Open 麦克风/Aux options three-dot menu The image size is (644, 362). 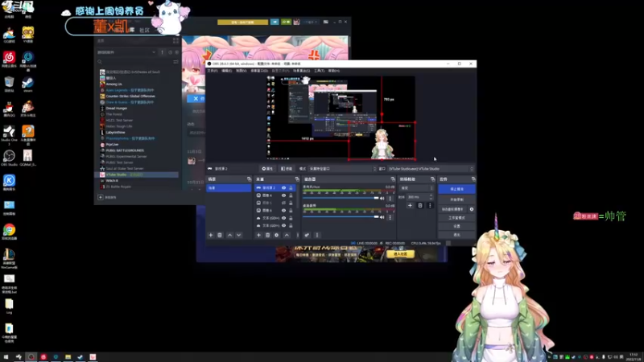pos(390,198)
